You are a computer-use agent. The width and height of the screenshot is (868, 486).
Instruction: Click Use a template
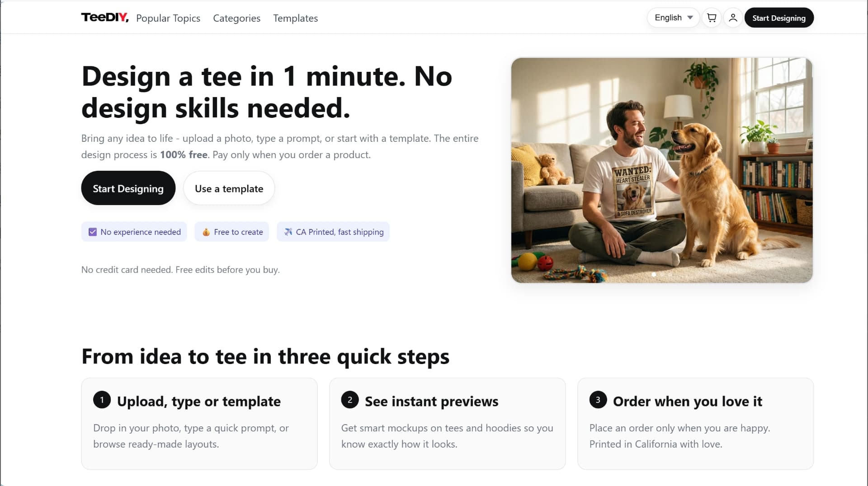click(229, 188)
